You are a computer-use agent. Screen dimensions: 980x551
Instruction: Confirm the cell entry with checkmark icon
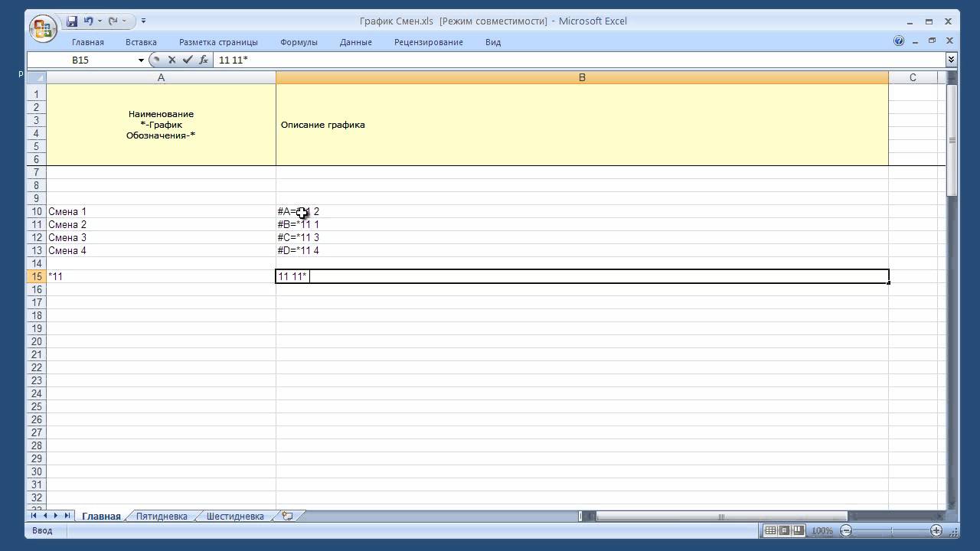[188, 60]
